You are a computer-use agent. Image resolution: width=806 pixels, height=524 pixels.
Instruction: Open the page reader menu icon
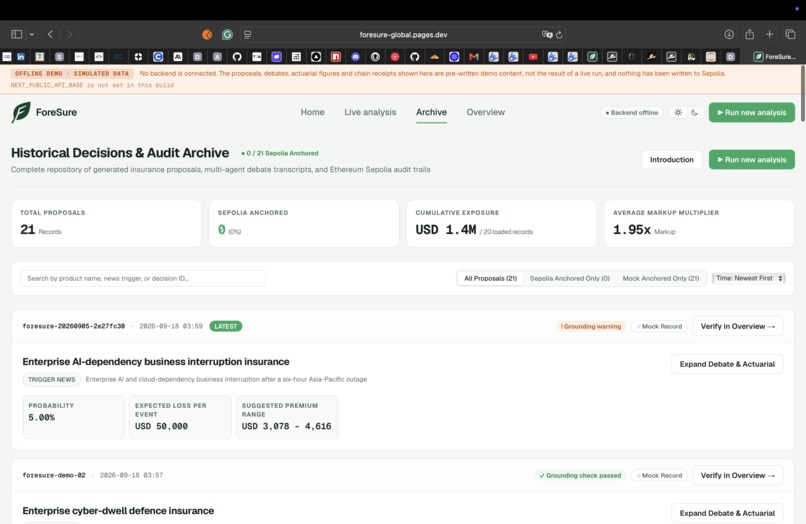click(x=248, y=34)
